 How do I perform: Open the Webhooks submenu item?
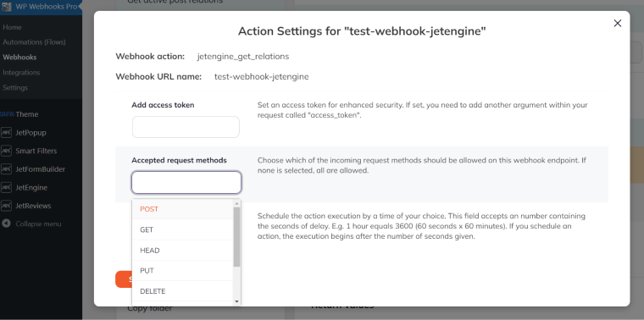[x=19, y=57]
